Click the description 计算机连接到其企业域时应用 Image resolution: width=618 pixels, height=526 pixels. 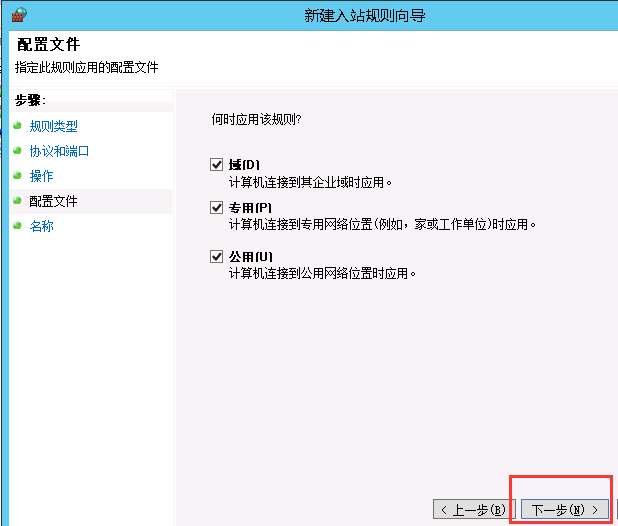coord(310,182)
